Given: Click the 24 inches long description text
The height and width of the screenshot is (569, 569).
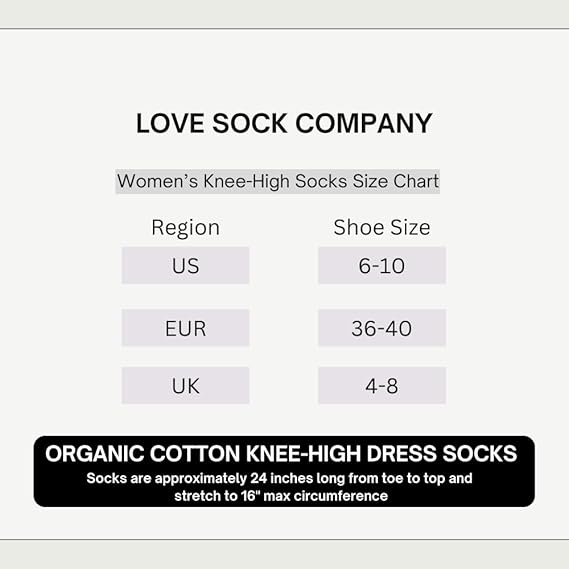Looking at the screenshot, I should point(279,478).
